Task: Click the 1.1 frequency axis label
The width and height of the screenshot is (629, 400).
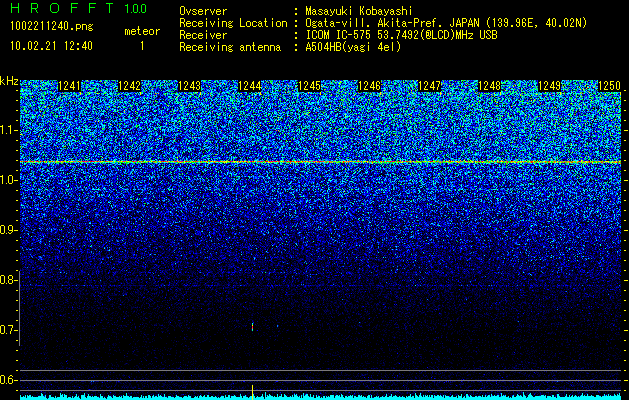Action: 9,130
